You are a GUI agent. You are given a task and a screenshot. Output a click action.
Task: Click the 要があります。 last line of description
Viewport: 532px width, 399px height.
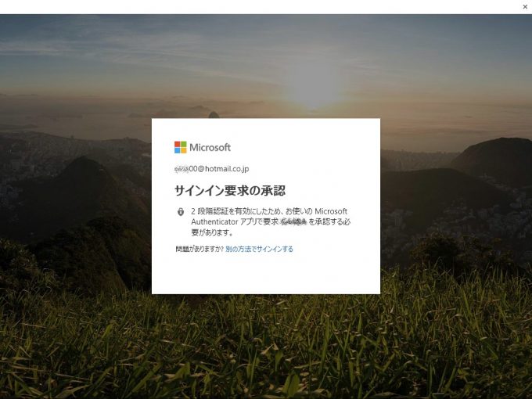(212, 233)
